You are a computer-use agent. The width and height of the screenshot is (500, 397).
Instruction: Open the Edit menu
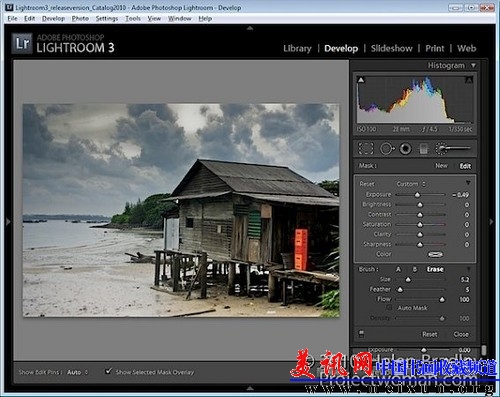29,19
